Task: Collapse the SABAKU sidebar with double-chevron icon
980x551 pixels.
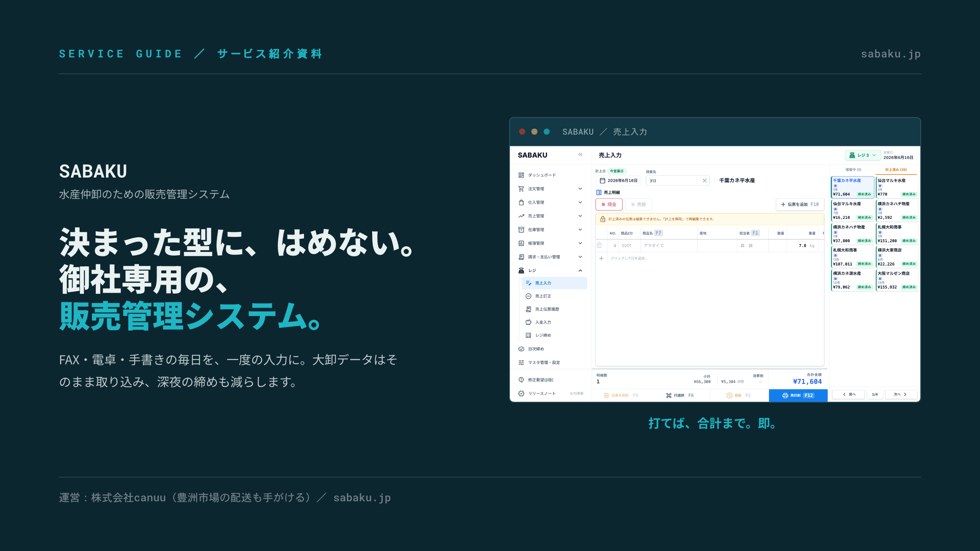Action: click(x=580, y=155)
